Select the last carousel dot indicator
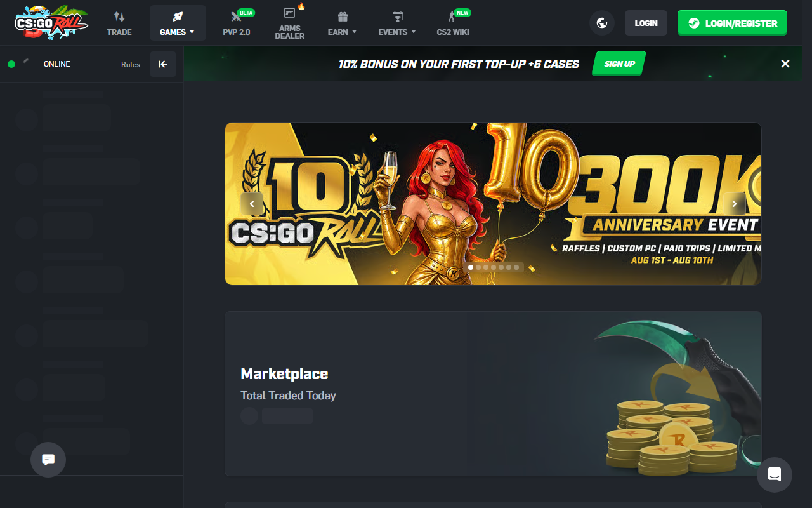 [516, 267]
